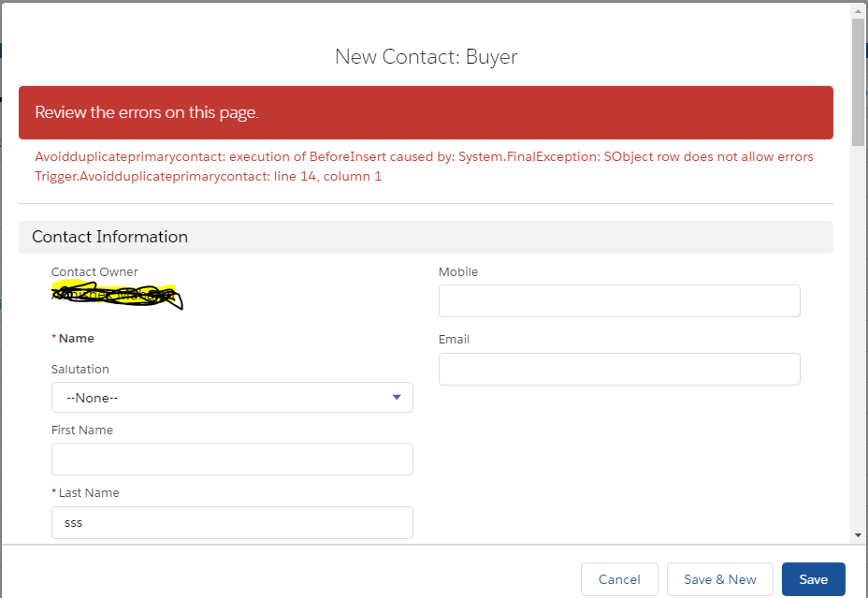Viewport: 868px width, 598px height.
Task: Click the scrollbar up arrow
Action: point(858,8)
